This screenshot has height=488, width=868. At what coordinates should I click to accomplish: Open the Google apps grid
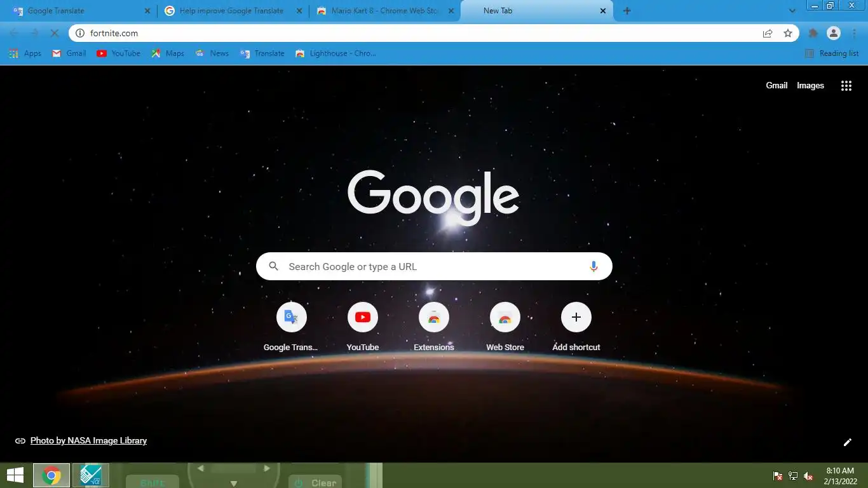pyautogui.click(x=846, y=86)
